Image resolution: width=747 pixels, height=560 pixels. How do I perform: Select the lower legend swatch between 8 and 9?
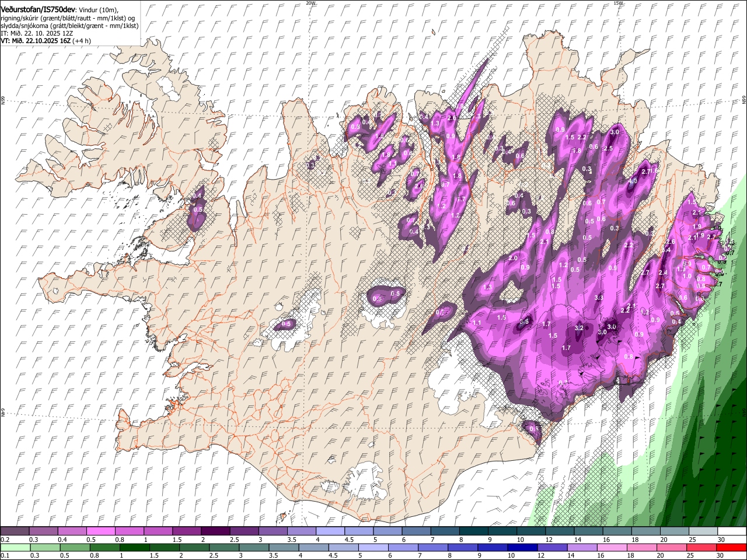(463, 548)
